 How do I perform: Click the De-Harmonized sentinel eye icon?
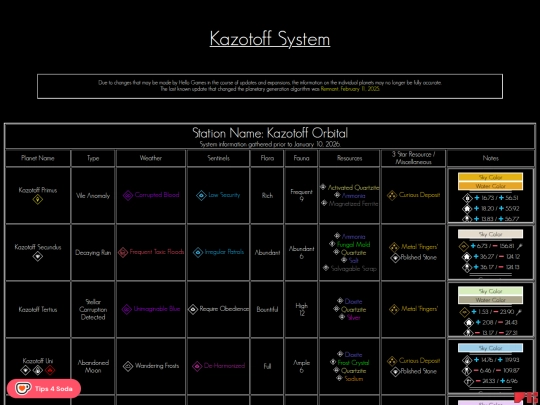(x=197, y=366)
